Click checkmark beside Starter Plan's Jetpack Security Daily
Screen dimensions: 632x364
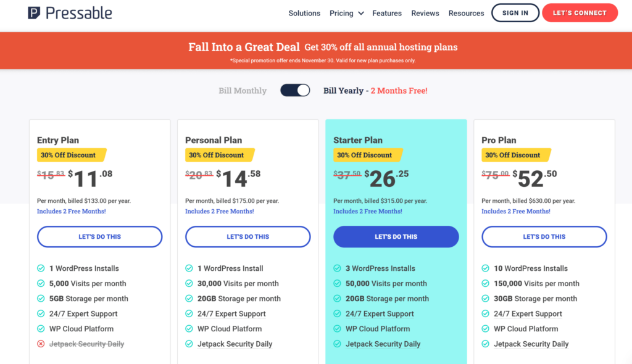[337, 344]
